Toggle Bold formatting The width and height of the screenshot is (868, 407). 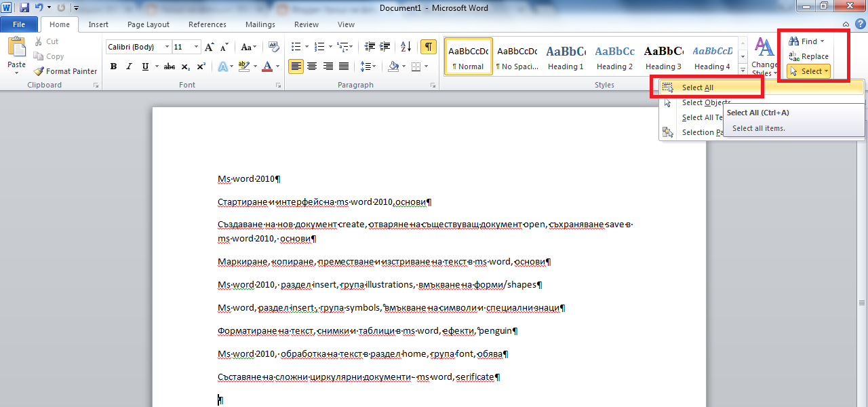click(113, 66)
